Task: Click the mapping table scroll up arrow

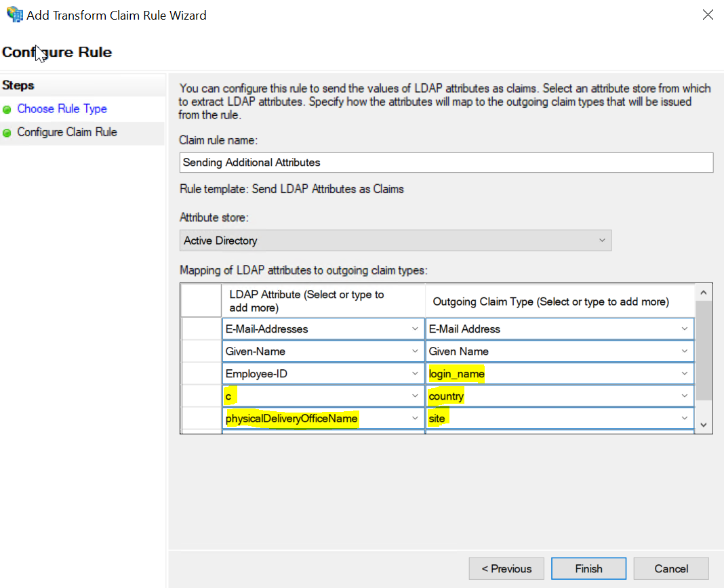Action: click(704, 293)
